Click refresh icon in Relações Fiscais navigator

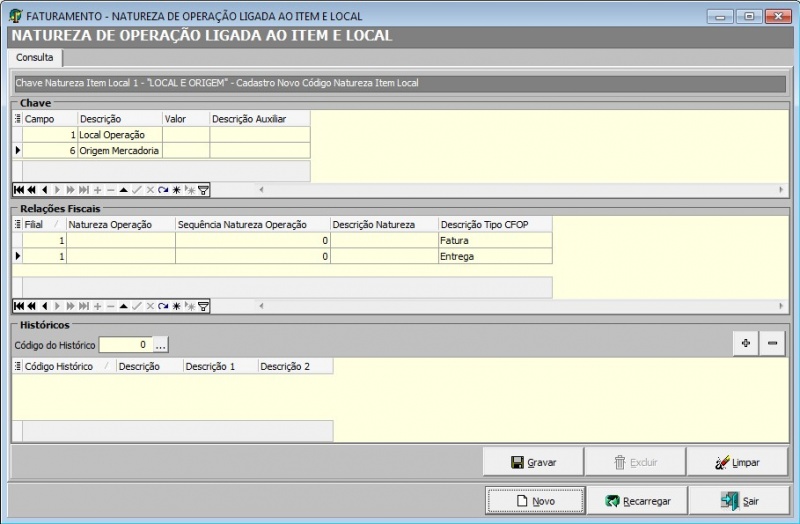pos(163,306)
